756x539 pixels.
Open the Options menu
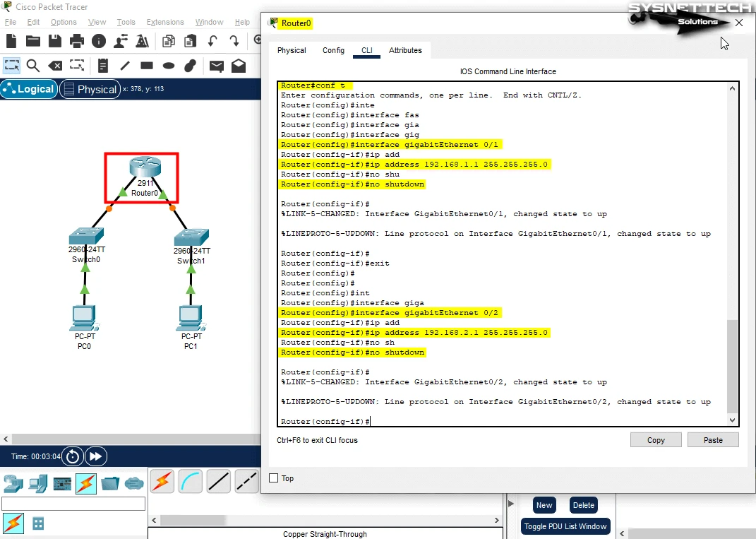click(x=64, y=22)
